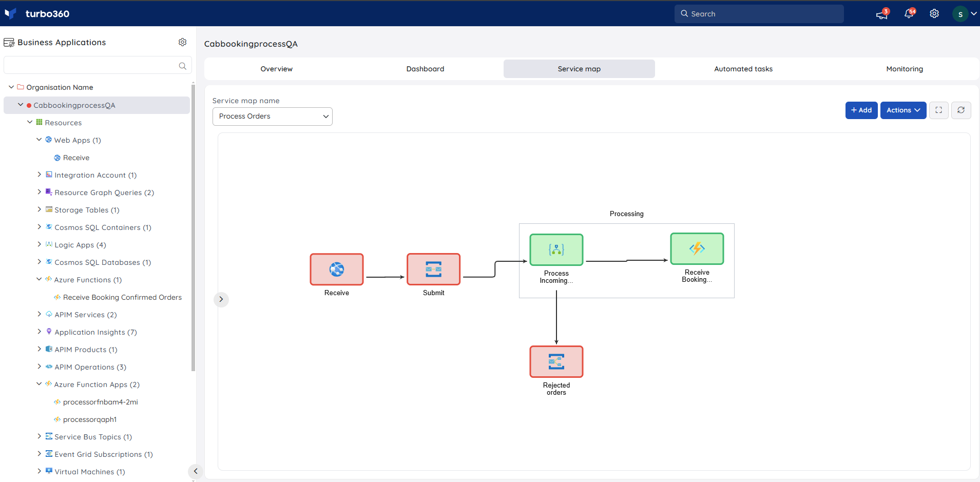The image size is (980, 482).
Task: Open the top bar settings gear
Action: (934, 14)
